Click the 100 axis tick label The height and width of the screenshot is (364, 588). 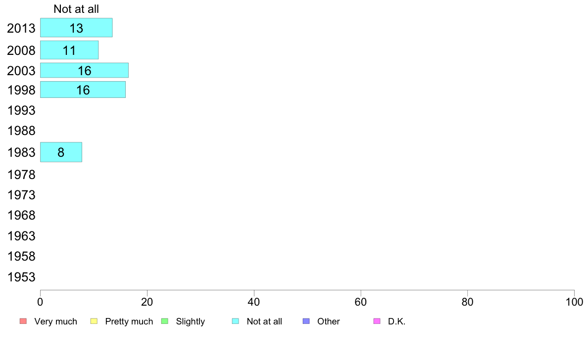574,302
